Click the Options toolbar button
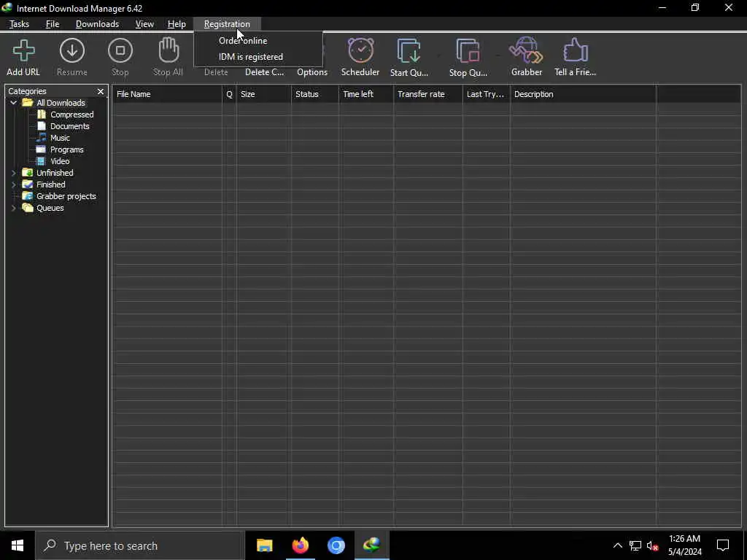 pos(312,72)
